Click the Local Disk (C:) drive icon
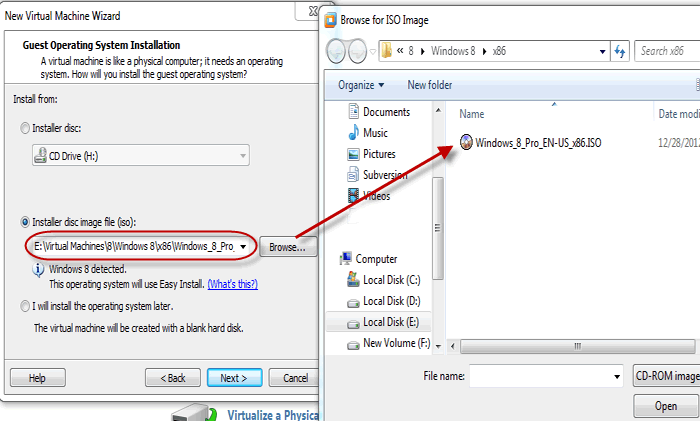Viewport: 700px width, 421px height. (353, 279)
